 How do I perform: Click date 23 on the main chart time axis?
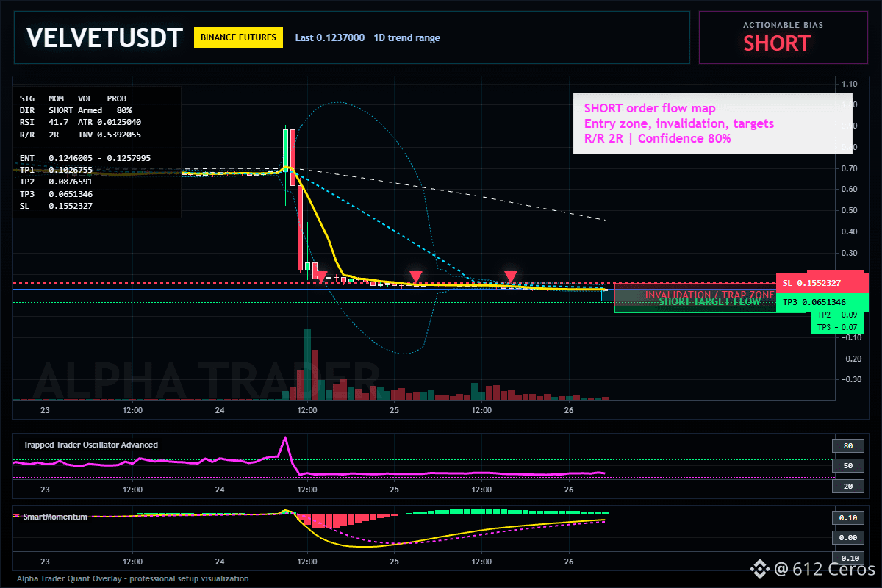click(46, 409)
